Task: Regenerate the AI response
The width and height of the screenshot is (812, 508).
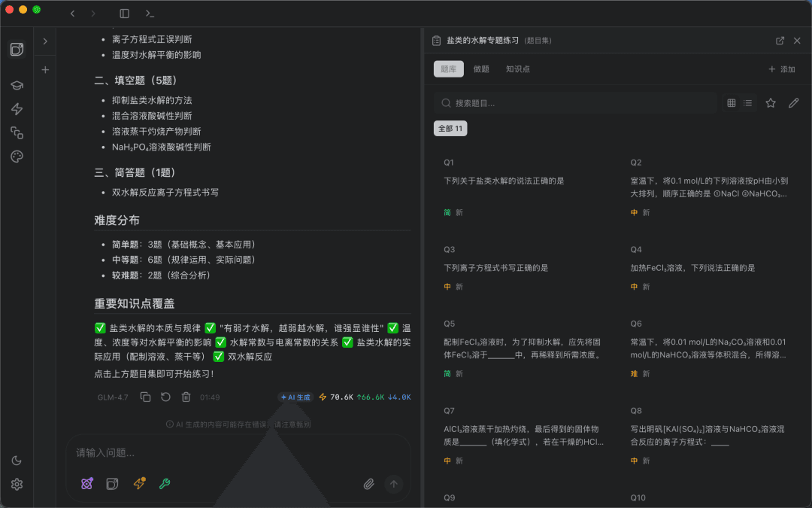Action: 165,397
